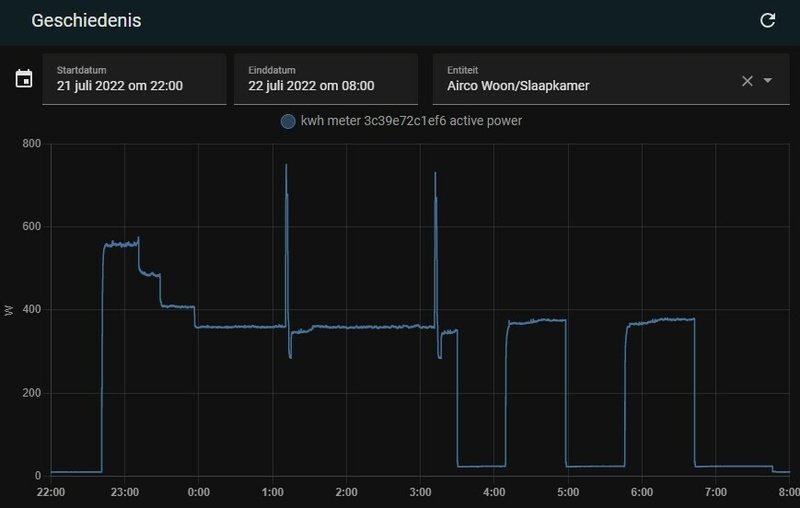Click the 4:00 time axis label
Image resolution: width=800 pixels, height=508 pixels.
tap(494, 492)
